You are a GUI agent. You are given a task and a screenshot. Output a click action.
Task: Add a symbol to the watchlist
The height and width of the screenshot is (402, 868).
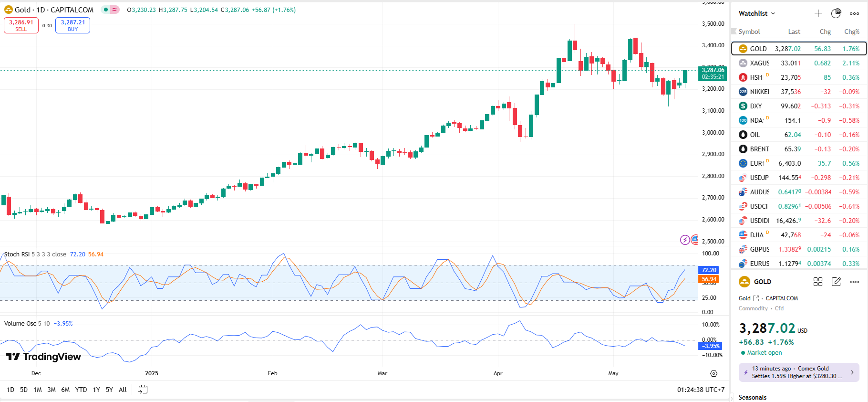click(818, 13)
